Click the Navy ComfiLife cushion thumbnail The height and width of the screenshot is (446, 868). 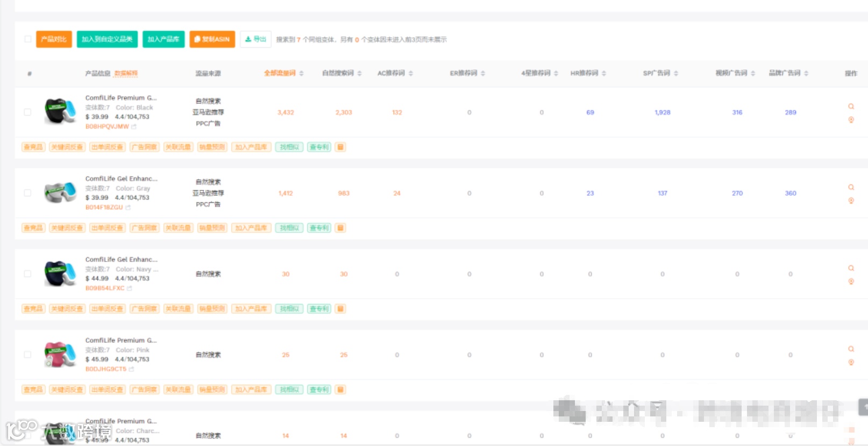pyautogui.click(x=60, y=273)
